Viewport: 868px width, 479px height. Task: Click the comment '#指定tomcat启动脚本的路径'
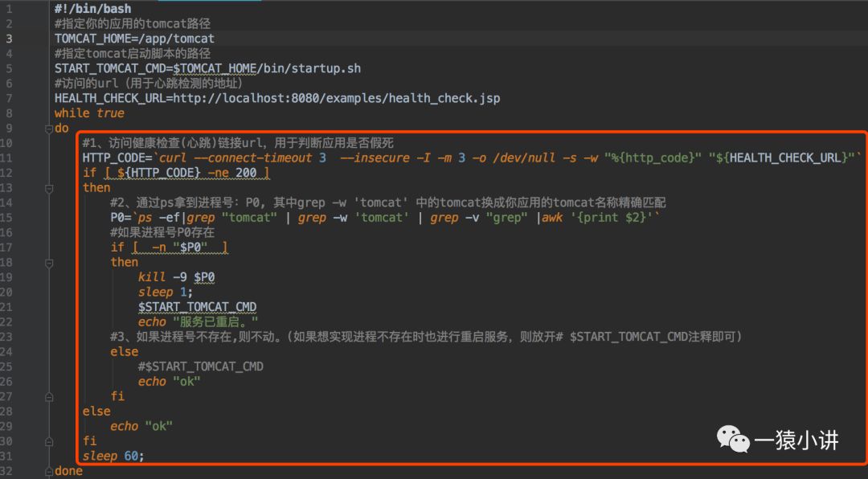click(x=133, y=54)
